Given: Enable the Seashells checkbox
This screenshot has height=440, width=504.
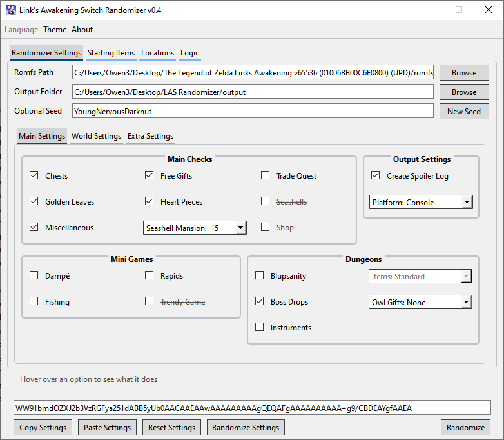Looking at the screenshot, I should click(x=265, y=201).
